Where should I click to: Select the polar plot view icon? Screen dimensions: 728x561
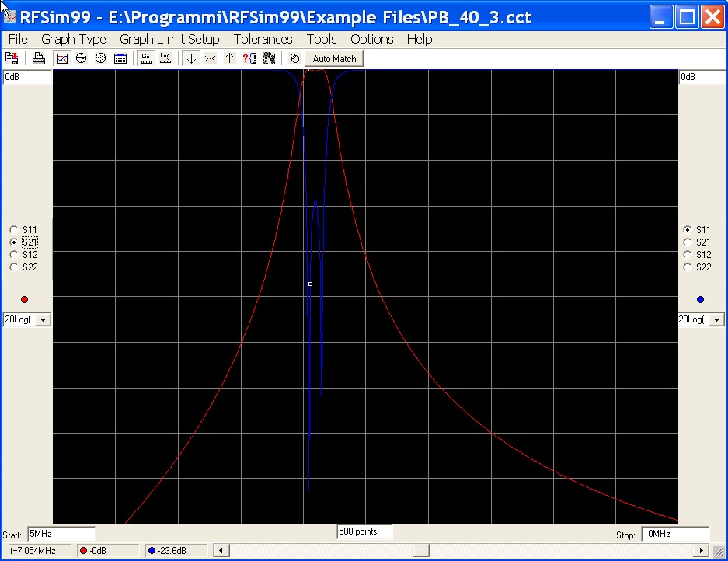coord(101,58)
